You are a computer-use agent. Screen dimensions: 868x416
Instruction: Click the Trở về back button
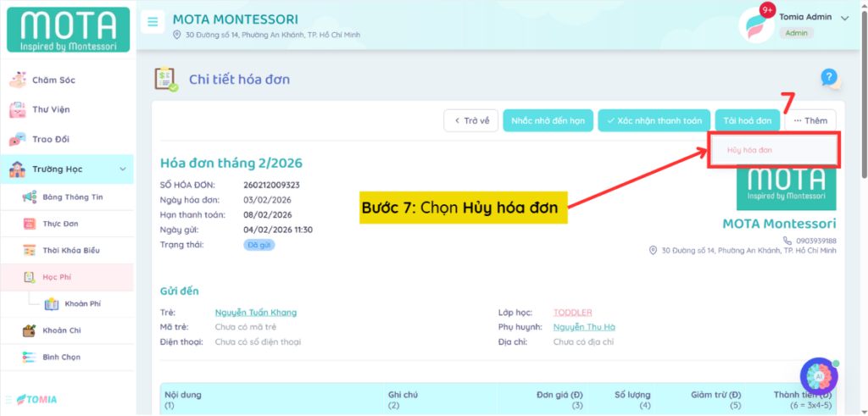pyautogui.click(x=470, y=121)
